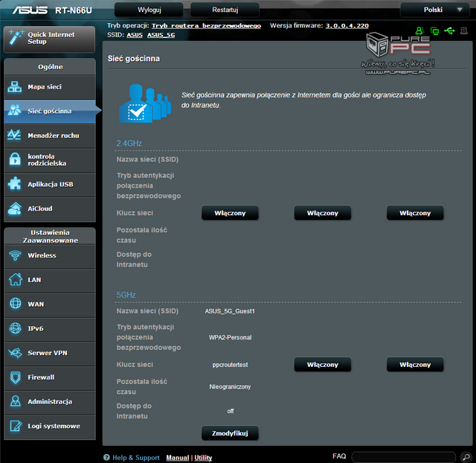
Task: Enable first 2.4GHz guest network Włączony
Action: tap(230, 213)
